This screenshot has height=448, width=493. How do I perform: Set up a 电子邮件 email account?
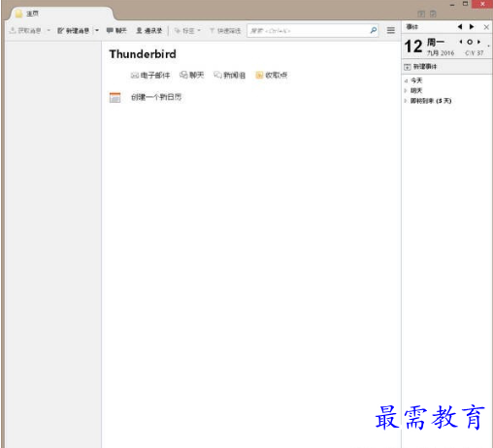click(x=150, y=76)
